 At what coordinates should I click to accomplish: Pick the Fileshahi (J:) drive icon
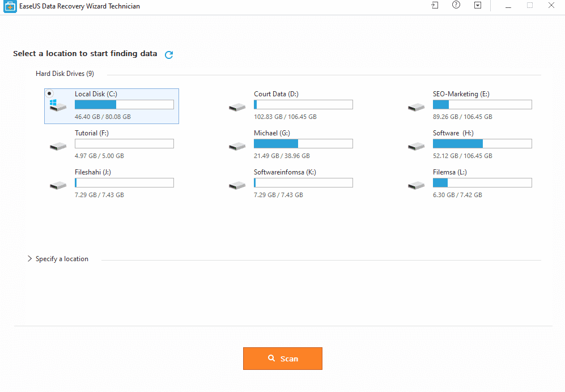[x=58, y=186]
